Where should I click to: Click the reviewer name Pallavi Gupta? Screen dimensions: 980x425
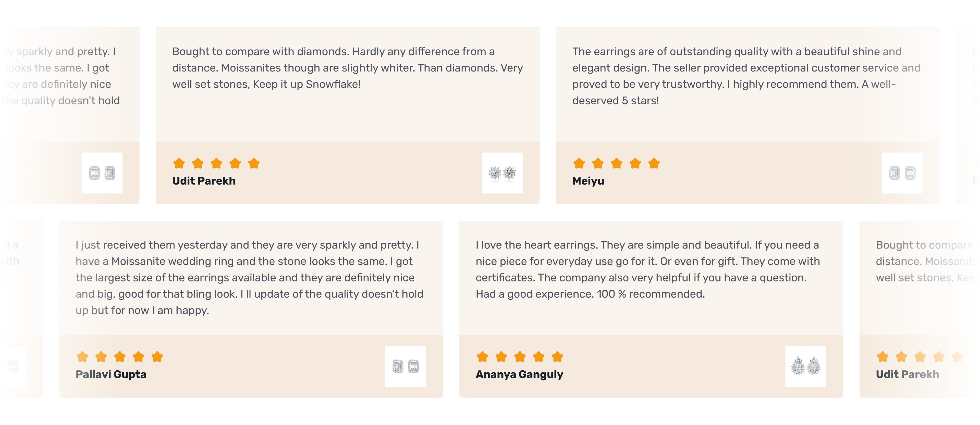[x=111, y=374]
